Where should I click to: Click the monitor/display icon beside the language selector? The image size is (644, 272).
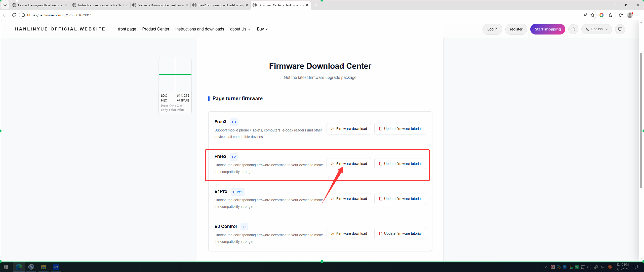coord(620,29)
